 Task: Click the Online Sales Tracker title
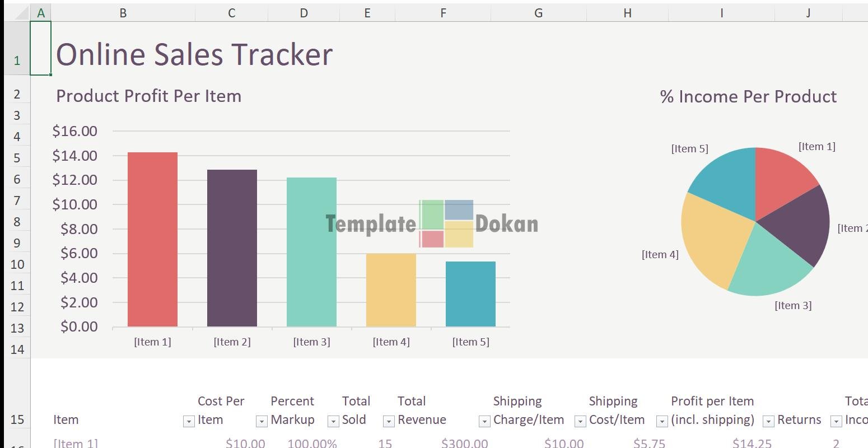tap(194, 54)
